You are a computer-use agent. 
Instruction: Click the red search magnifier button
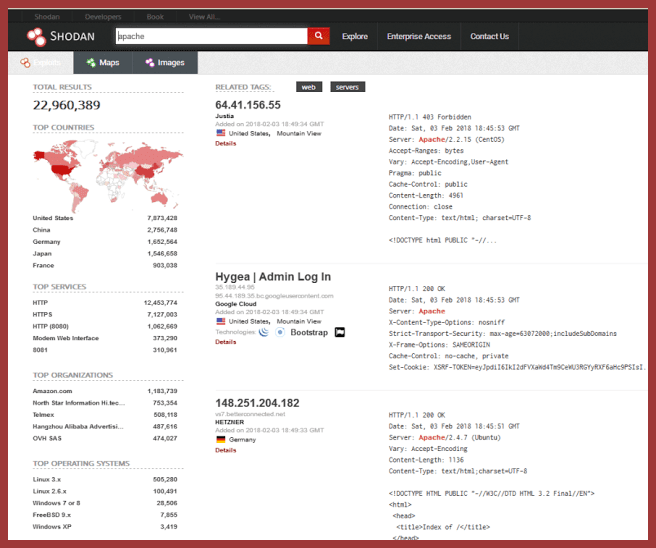pos(318,37)
